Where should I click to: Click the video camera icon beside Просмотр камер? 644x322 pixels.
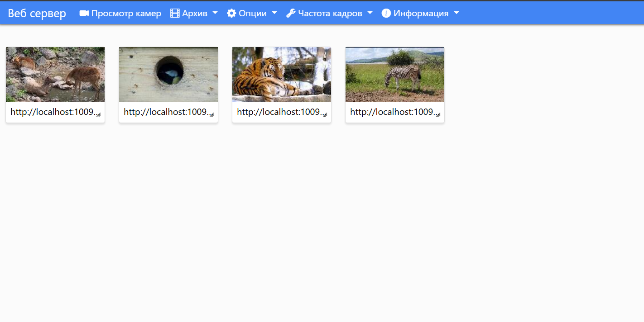pos(84,13)
